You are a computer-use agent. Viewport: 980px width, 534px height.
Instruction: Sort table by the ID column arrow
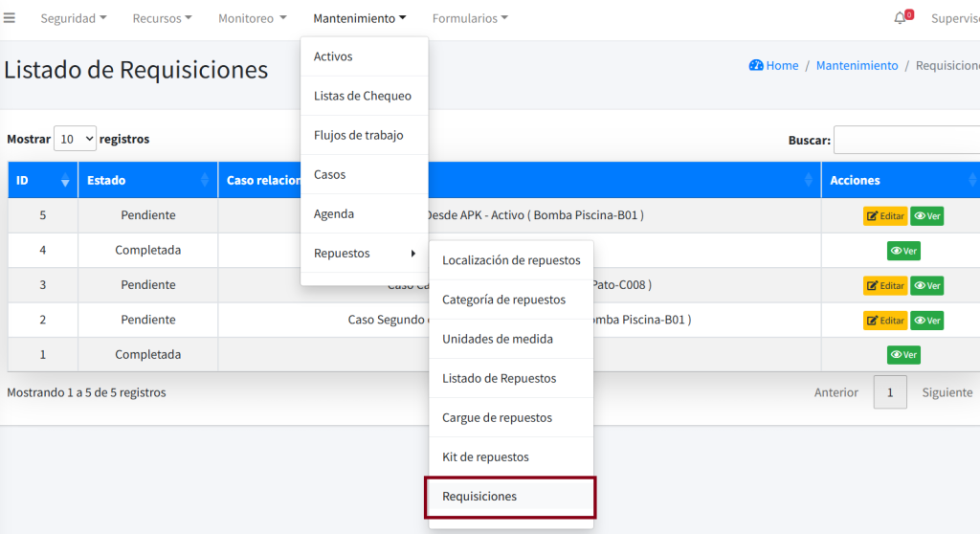tap(65, 181)
